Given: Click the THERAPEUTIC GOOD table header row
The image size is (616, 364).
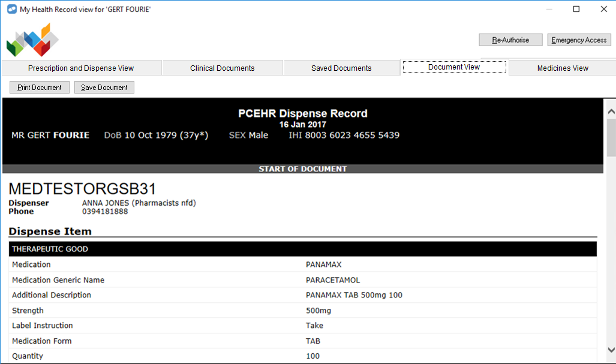Looking at the screenshot, I should [303, 249].
